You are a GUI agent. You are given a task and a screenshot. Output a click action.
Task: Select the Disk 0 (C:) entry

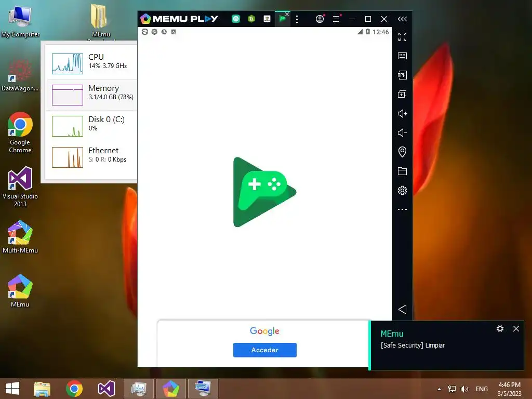92,126
